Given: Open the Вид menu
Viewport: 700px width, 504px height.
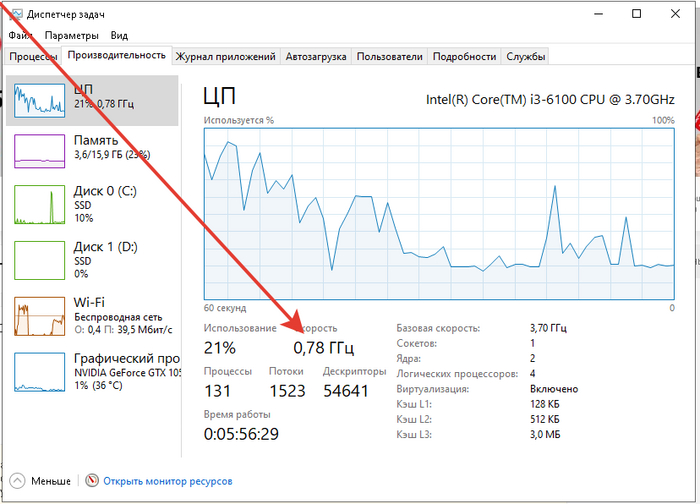Looking at the screenshot, I should 119,35.
